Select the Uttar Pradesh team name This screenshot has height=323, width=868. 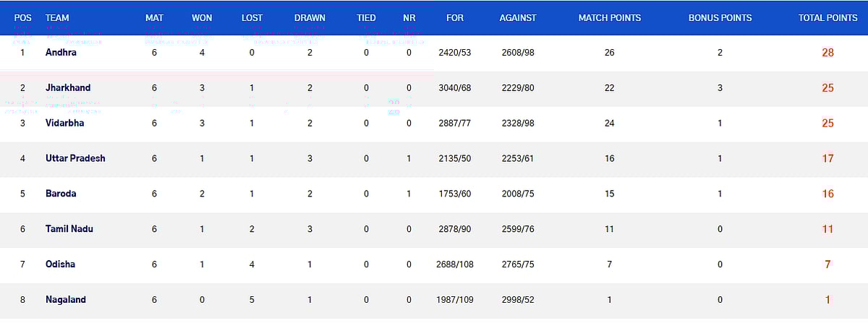pos(75,158)
